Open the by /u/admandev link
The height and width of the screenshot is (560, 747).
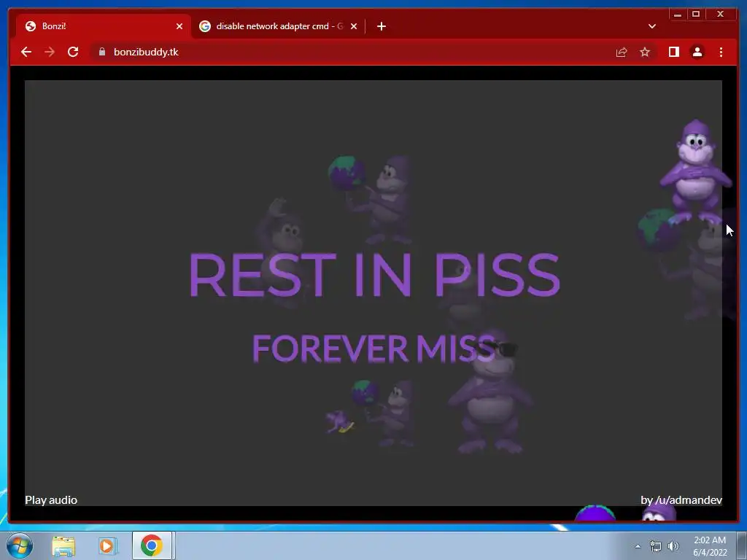point(681,500)
